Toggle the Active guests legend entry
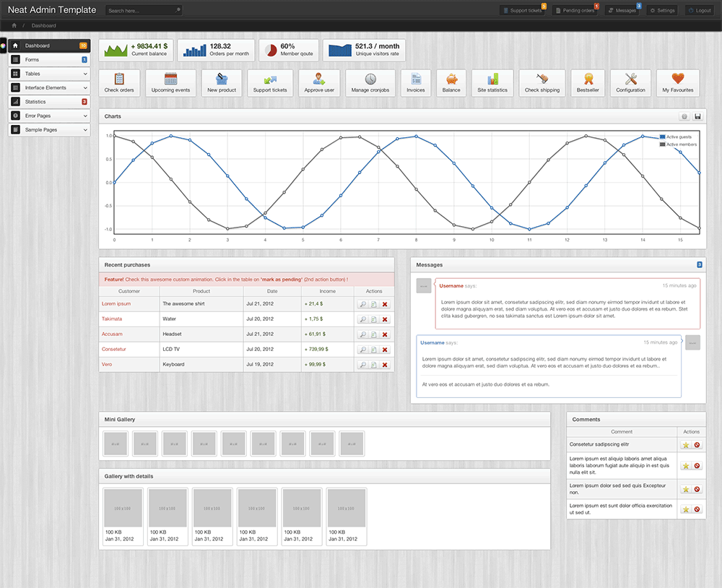 tap(678, 137)
